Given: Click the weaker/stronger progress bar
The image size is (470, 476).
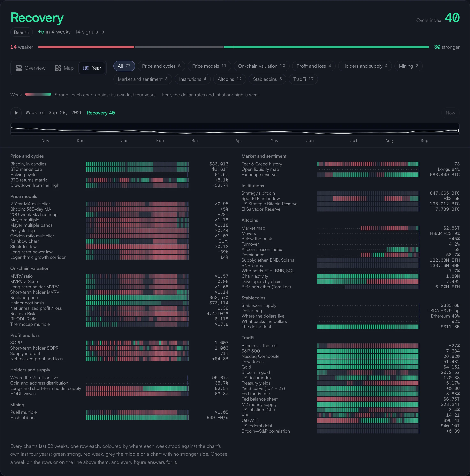Looking at the screenshot, I should tap(233, 47).
